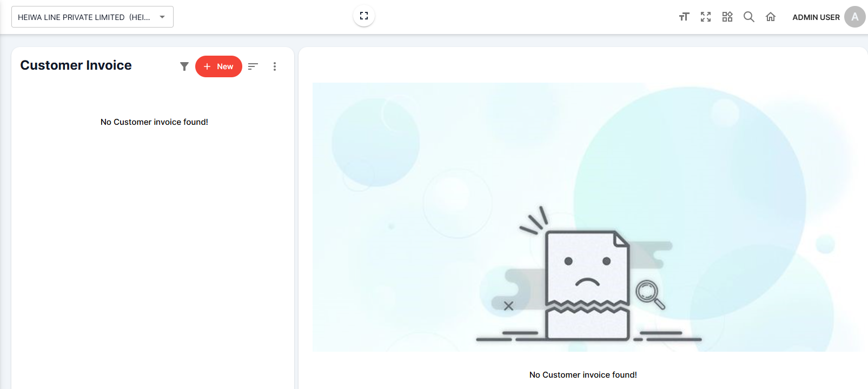868x389 pixels.
Task: Click the Customer Invoice heading
Action: point(76,65)
